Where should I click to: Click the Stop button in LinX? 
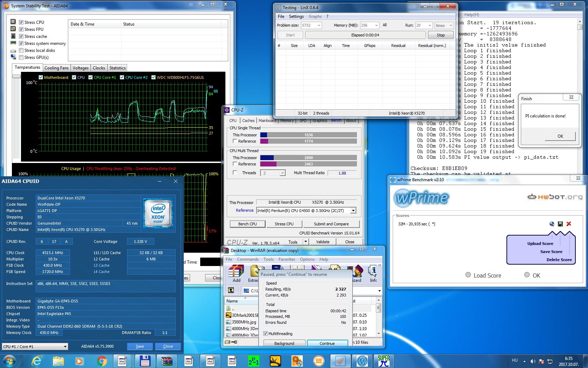point(441,35)
